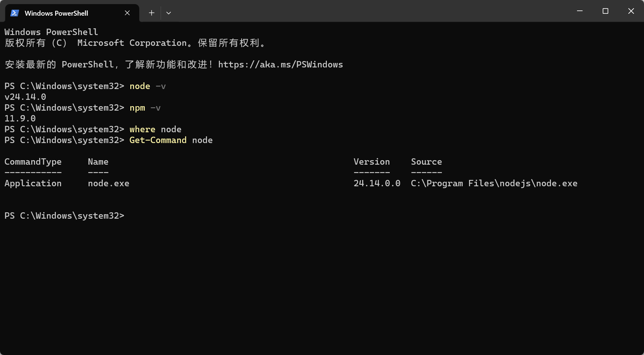
Task: Click the 'Windows PowerShell' banner text line
Action: pos(51,32)
